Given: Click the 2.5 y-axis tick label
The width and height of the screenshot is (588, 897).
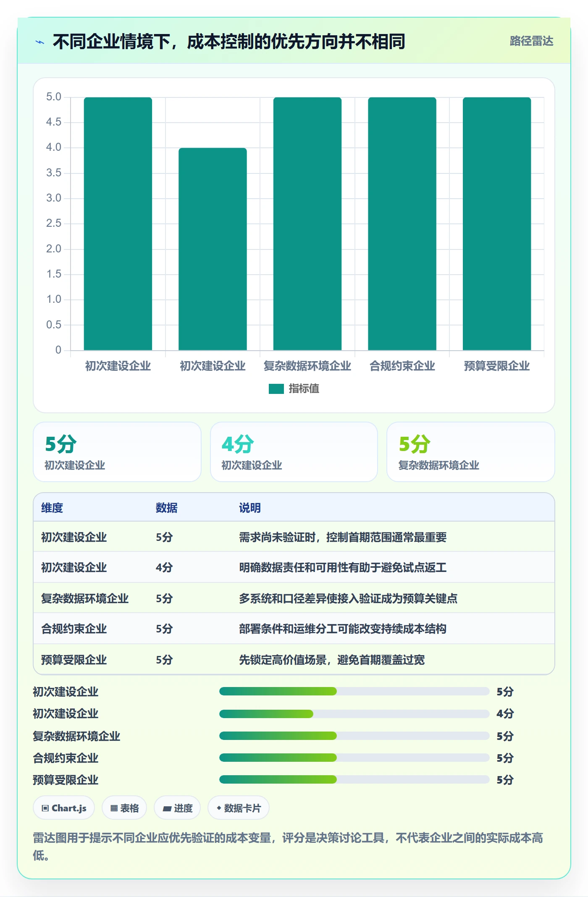Looking at the screenshot, I should click(x=54, y=223).
